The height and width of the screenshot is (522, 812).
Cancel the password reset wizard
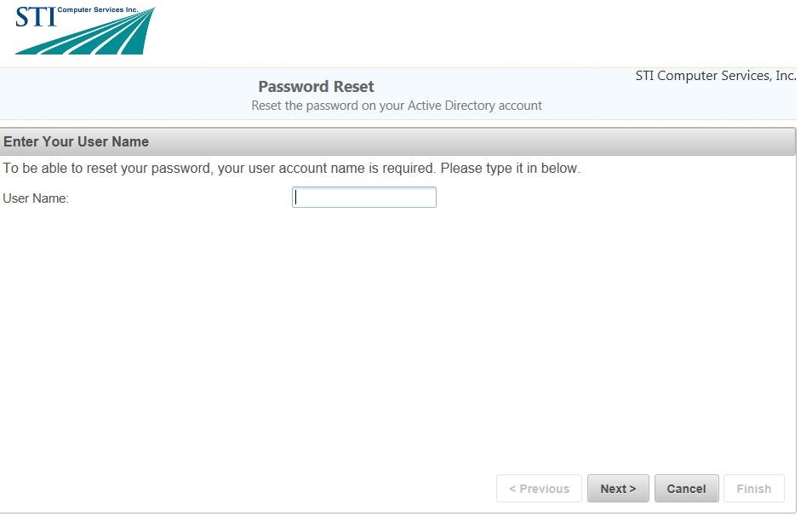pyautogui.click(x=686, y=489)
